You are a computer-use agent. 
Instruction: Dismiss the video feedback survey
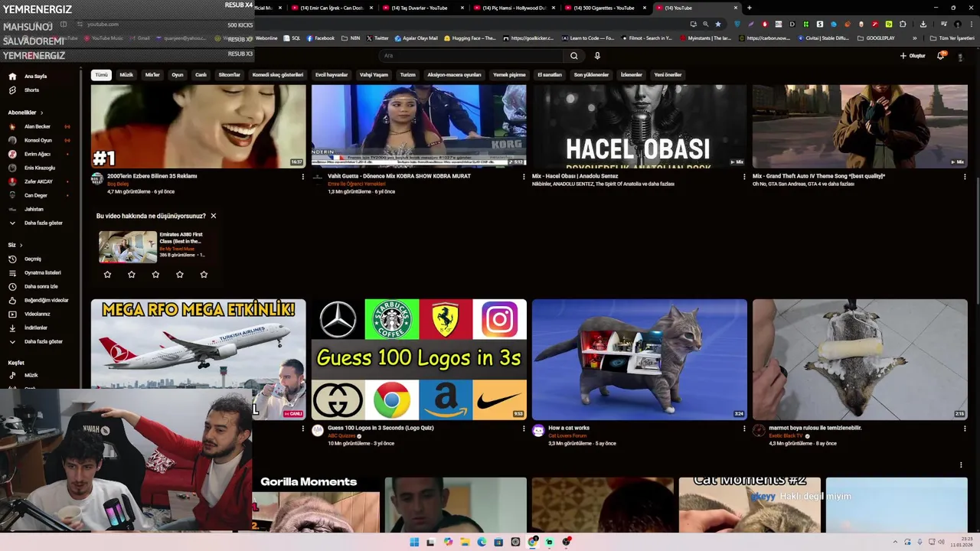click(x=214, y=216)
